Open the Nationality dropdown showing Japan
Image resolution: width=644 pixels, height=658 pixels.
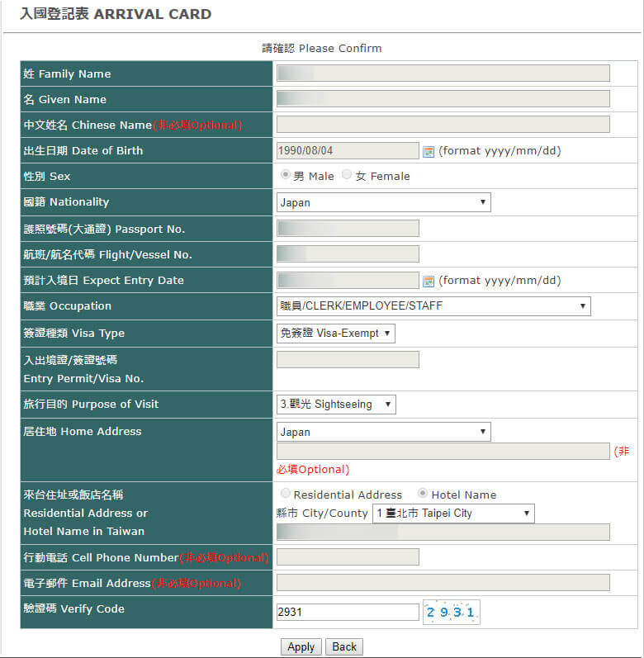[383, 202]
